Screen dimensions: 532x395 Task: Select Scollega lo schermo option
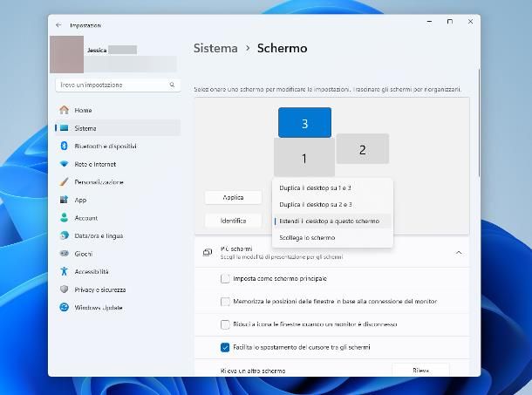(x=332, y=237)
